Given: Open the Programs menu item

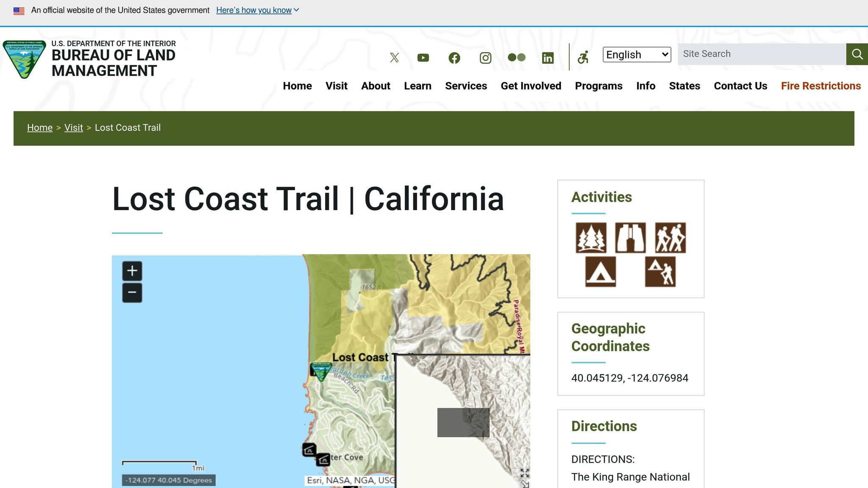Looking at the screenshot, I should tap(599, 86).
